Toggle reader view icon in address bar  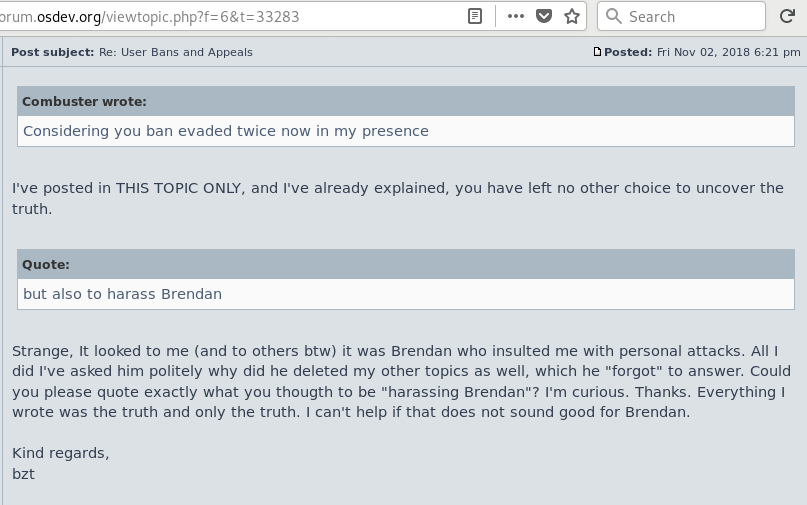[475, 16]
